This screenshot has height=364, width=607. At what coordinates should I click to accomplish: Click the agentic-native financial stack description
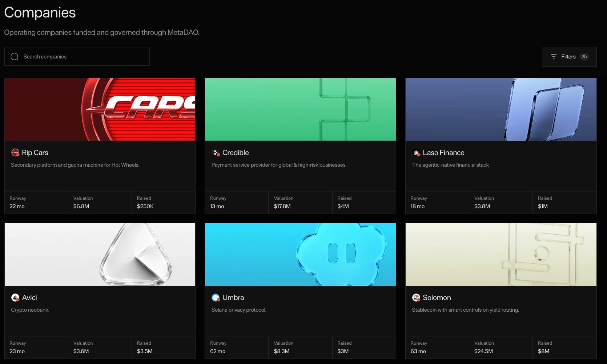pyautogui.click(x=450, y=165)
